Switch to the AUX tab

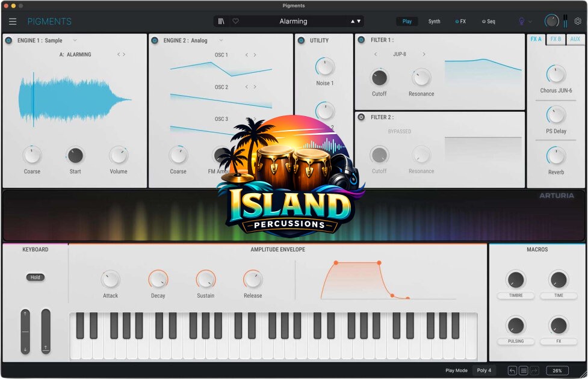[575, 39]
